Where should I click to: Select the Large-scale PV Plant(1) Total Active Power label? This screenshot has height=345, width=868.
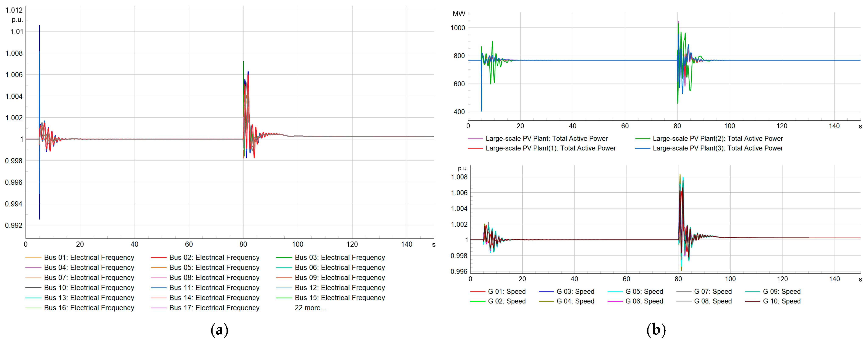click(551, 148)
